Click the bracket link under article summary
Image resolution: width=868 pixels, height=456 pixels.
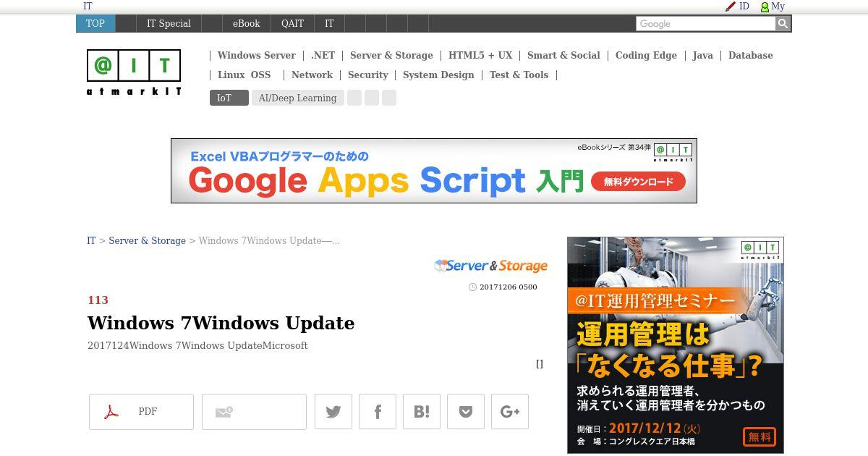(539, 364)
